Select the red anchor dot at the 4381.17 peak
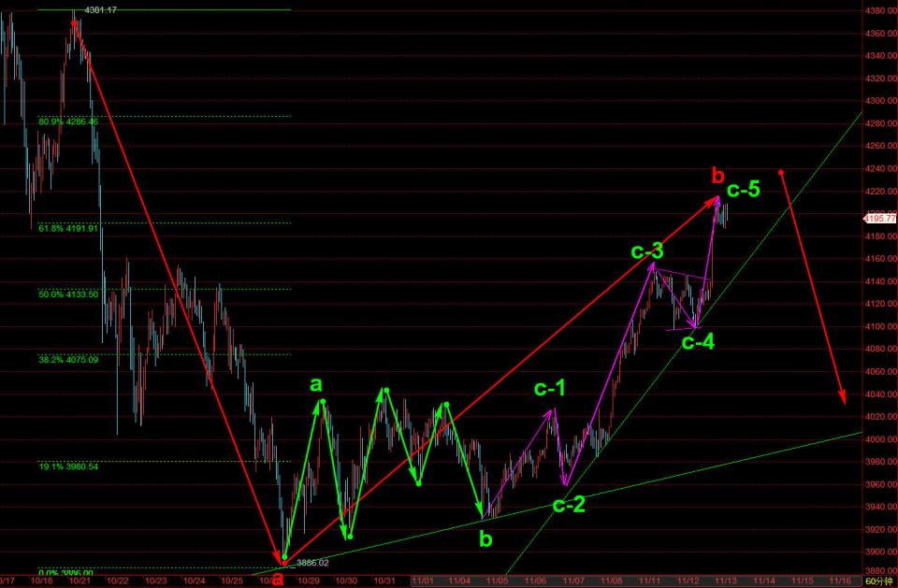Viewport: 898px width, 588px height. [74, 22]
